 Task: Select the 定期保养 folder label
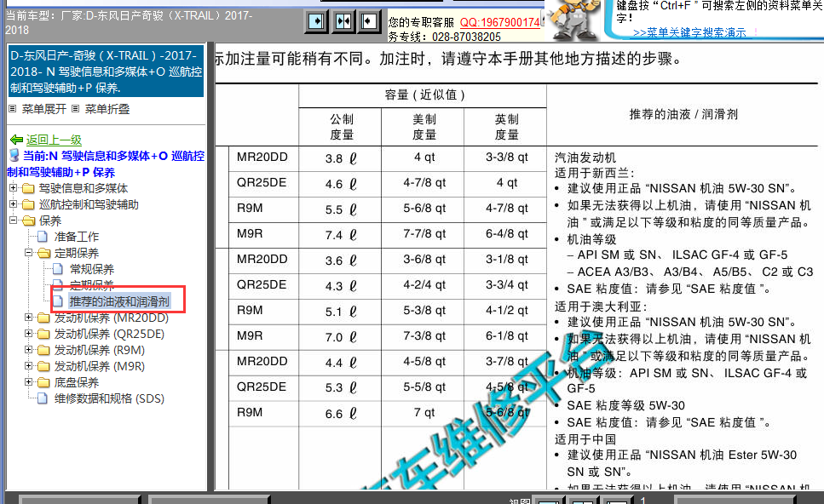coord(77,253)
